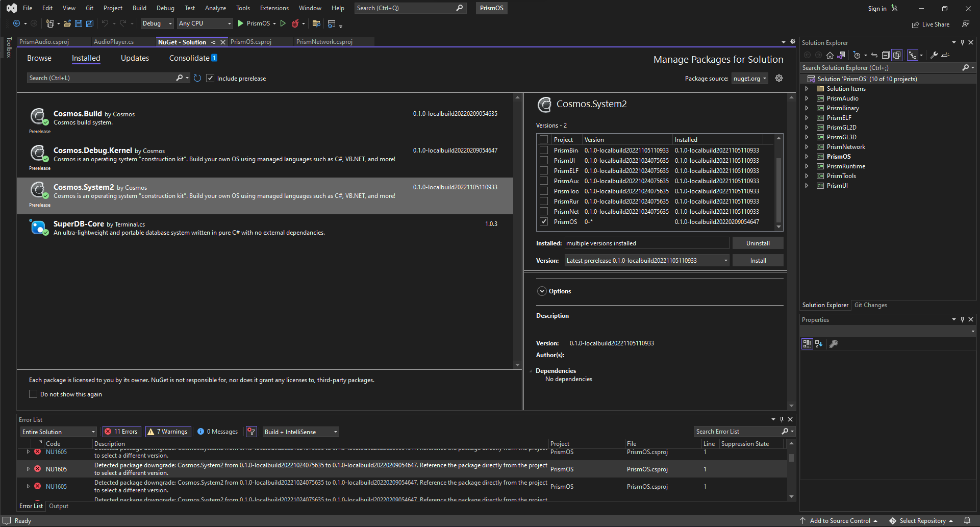This screenshot has height=527, width=980.
Task: Switch to the Updates tab
Action: 134,58
